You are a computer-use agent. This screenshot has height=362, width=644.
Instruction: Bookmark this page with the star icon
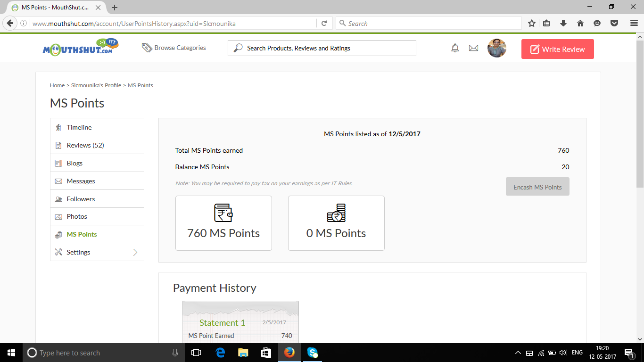pyautogui.click(x=532, y=23)
